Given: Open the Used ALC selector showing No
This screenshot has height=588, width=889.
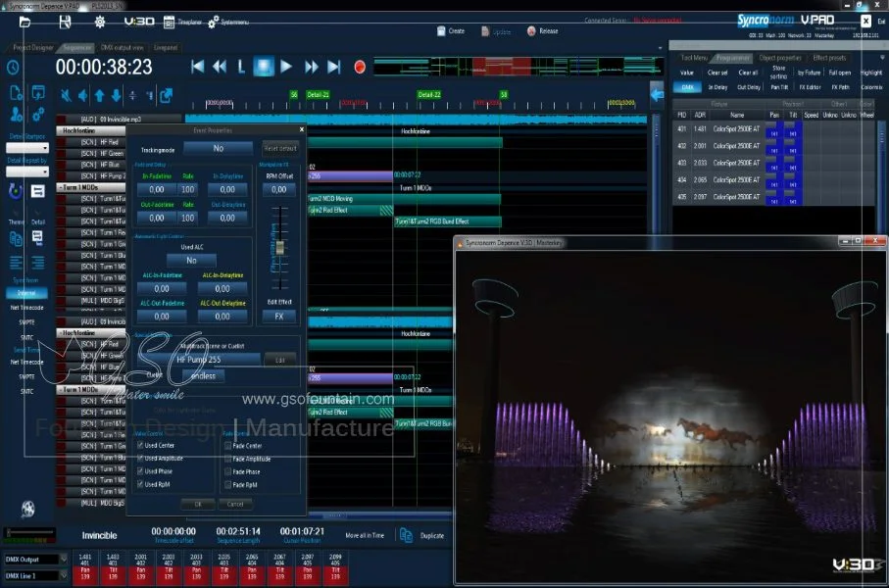Looking at the screenshot, I should [192, 261].
